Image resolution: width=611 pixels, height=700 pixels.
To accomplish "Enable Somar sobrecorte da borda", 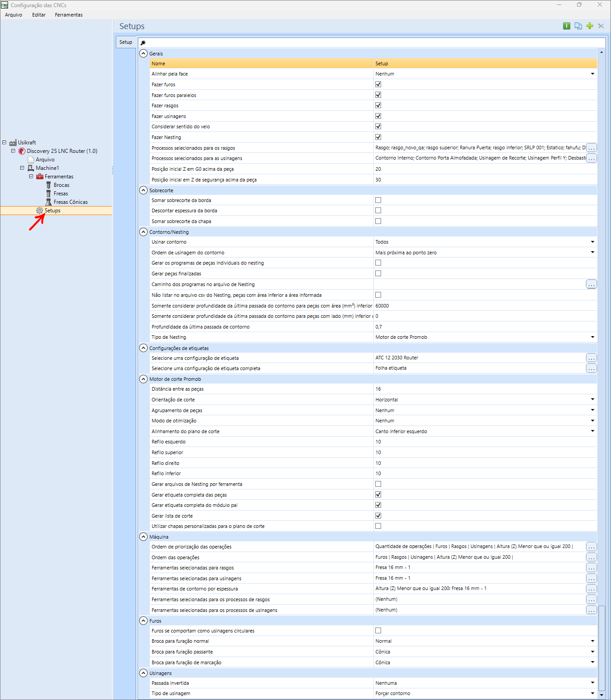I will (378, 200).
